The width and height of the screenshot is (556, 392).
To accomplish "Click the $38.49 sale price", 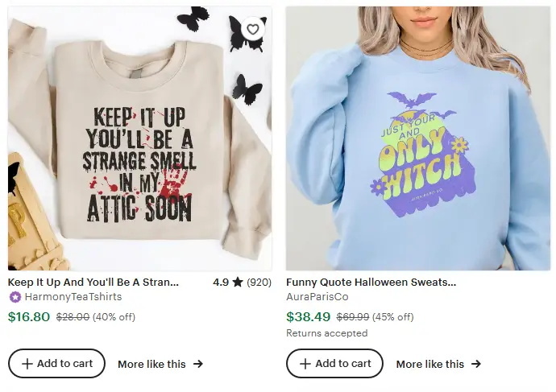I will [x=308, y=316].
